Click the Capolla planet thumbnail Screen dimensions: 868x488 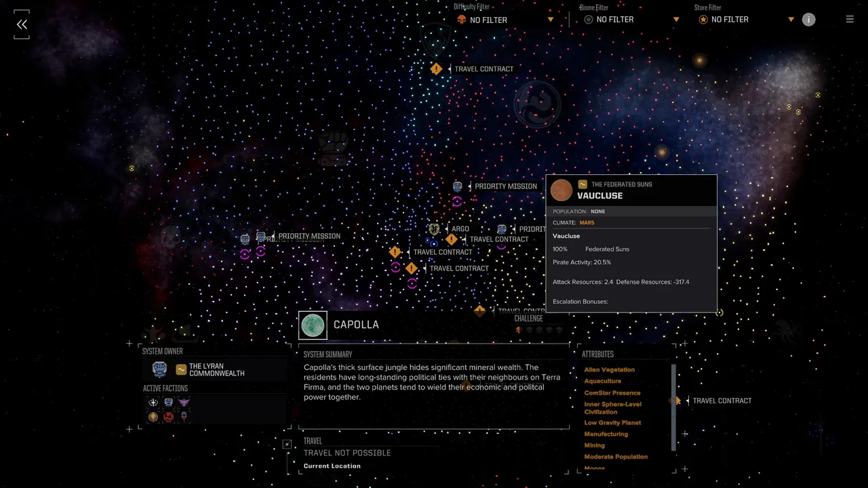pos(313,325)
